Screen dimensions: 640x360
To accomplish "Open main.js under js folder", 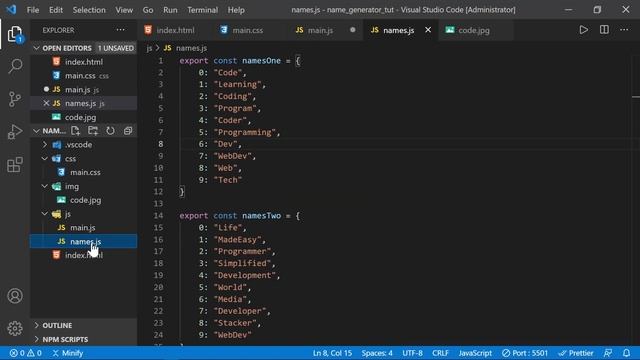I will [83, 228].
